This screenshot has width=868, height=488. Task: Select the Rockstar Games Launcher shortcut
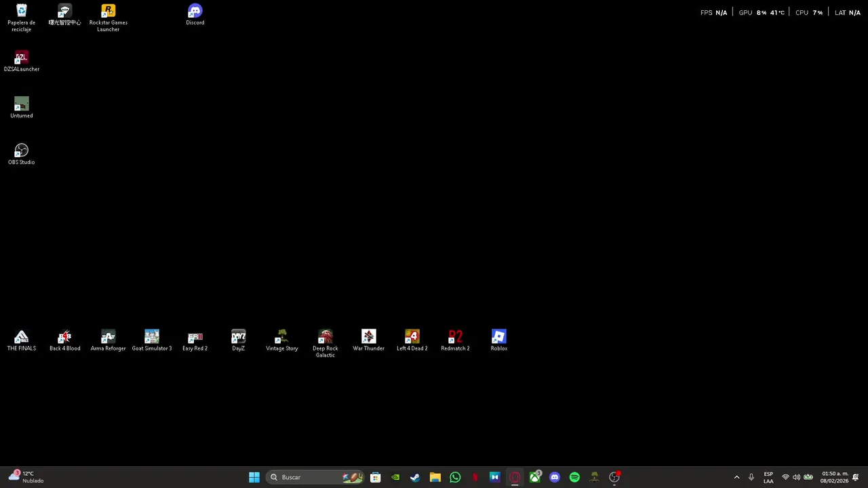point(108,18)
